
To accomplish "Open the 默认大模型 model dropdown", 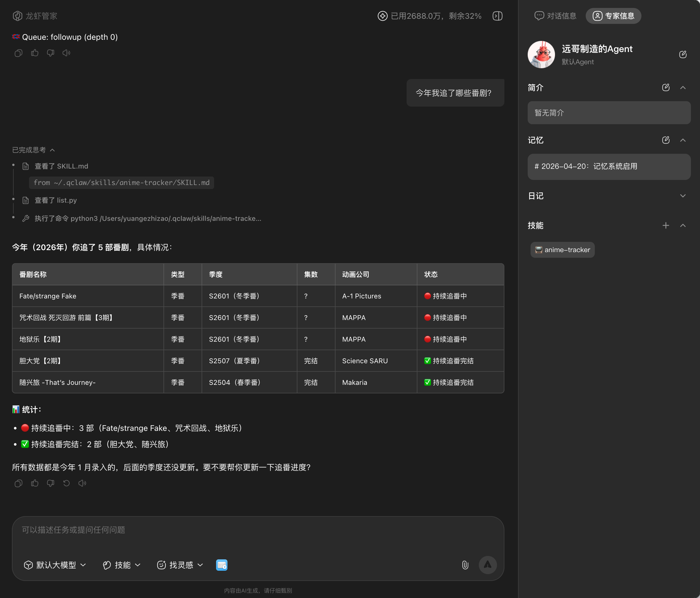I will pos(55,565).
